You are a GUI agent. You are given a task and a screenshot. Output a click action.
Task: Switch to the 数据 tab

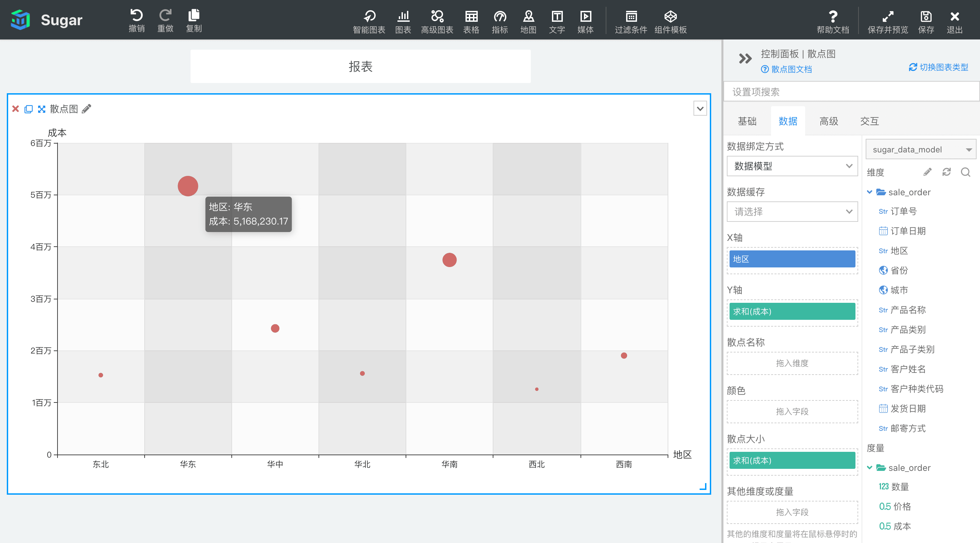pos(788,121)
